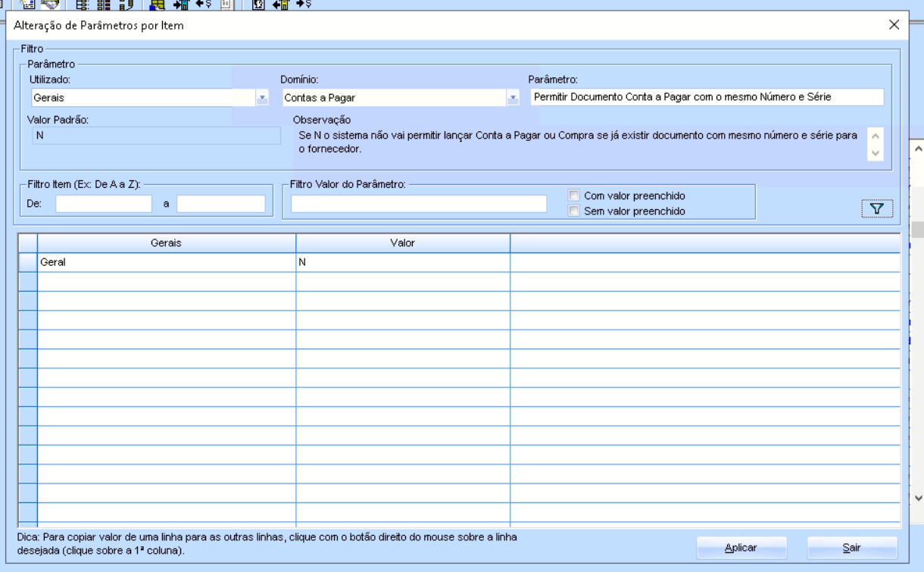
Task: Click the right-arrow dollar icon in the toolbar
Action: (x=304, y=5)
